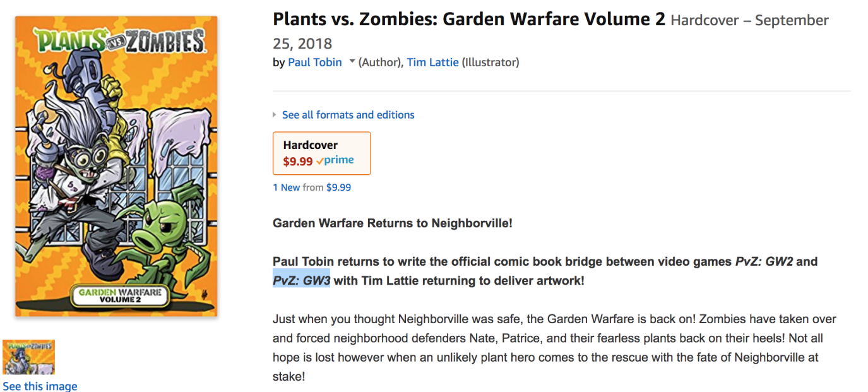The image size is (868, 392).
Task: Click the Garden Warfare Volume 2 badge on cover
Action: (120, 295)
